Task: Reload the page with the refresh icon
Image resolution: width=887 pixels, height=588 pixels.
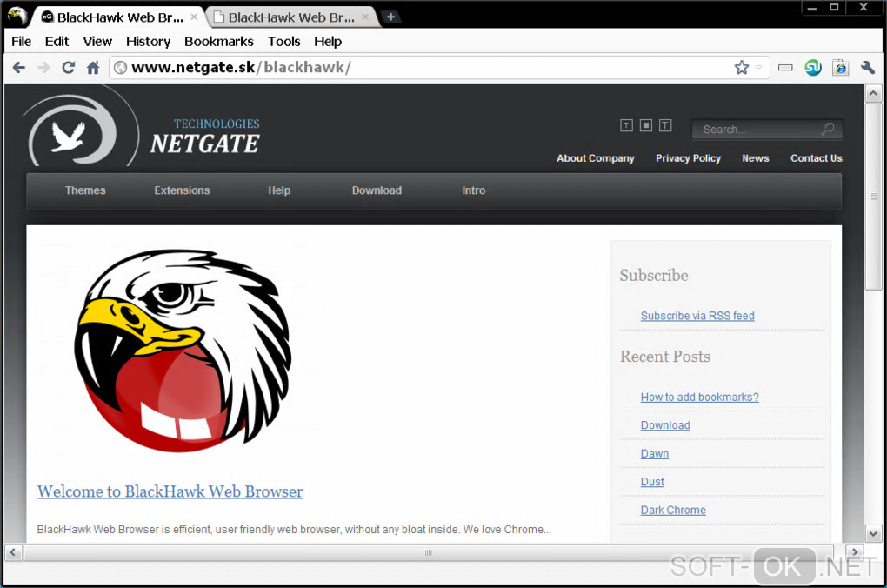Action: pos(69,68)
